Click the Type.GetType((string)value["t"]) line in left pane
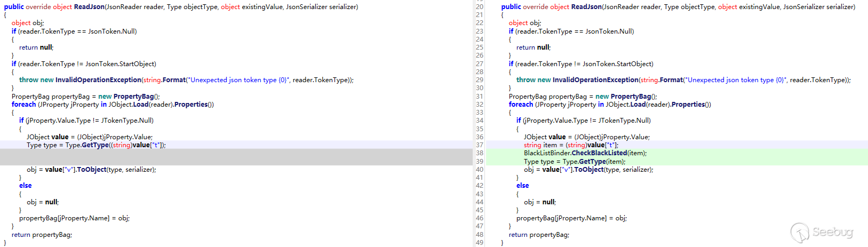The width and height of the screenshot is (868, 247). click(96, 145)
